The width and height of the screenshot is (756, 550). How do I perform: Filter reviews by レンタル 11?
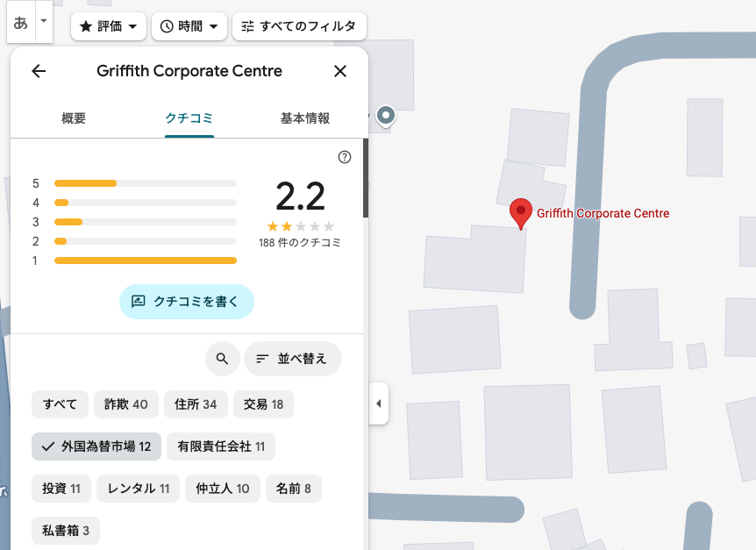(139, 489)
